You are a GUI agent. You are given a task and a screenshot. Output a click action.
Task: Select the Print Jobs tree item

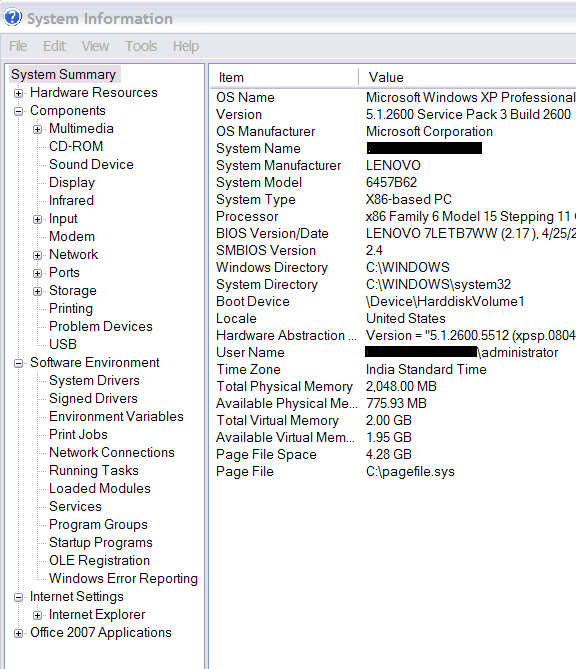[x=78, y=434]
